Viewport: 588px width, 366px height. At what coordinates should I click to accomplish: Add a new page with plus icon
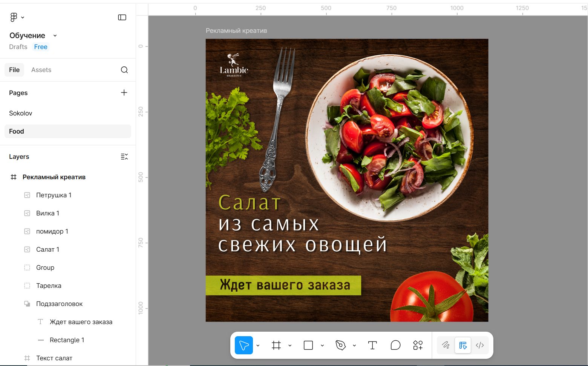pyautogui.click(x=124, y=93)
